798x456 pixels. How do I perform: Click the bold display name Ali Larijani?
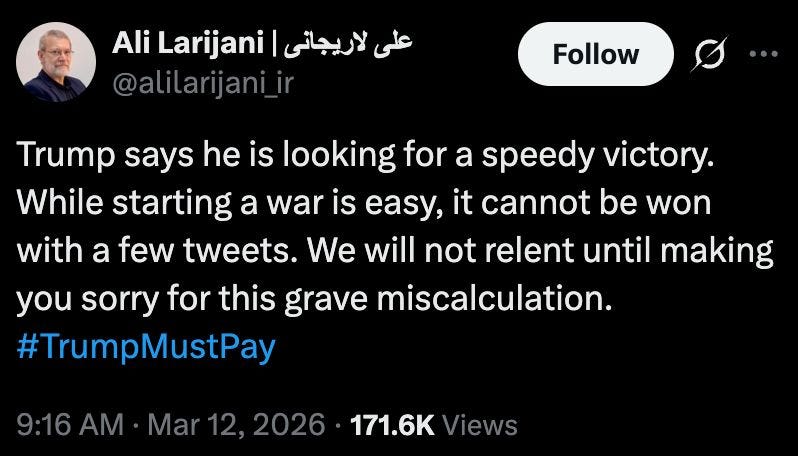pyautogui.click(x=188, y=45)
